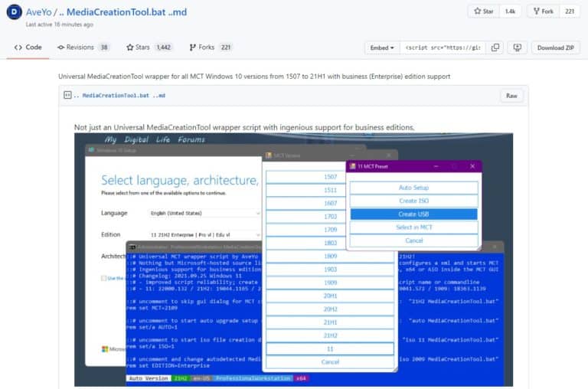
Task: Click the MCT Version window title icon
Action: (269, 155)
